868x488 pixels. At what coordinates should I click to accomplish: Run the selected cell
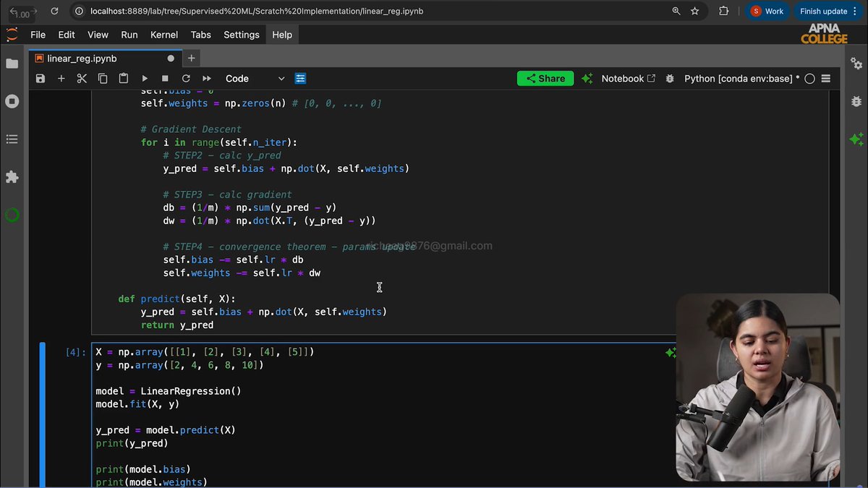[145, 79]
